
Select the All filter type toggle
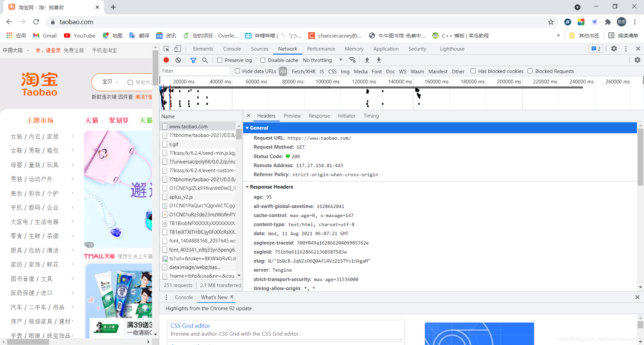283,71
